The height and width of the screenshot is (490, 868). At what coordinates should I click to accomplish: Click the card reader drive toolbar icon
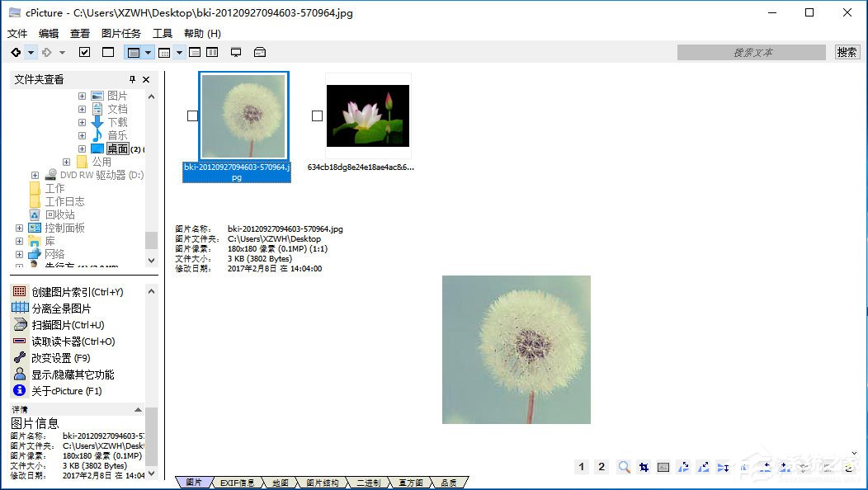pyautogui.click(x=260, y=53)
